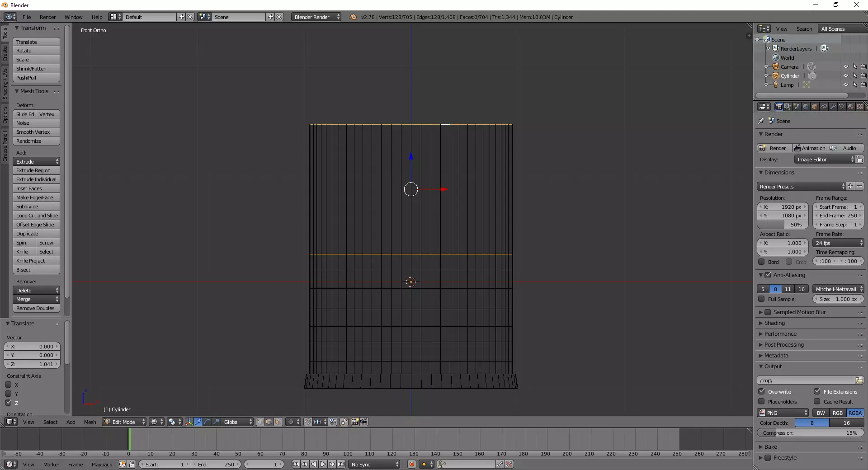
Task: Open the Render menu in top bar
Action: (47, 17)
